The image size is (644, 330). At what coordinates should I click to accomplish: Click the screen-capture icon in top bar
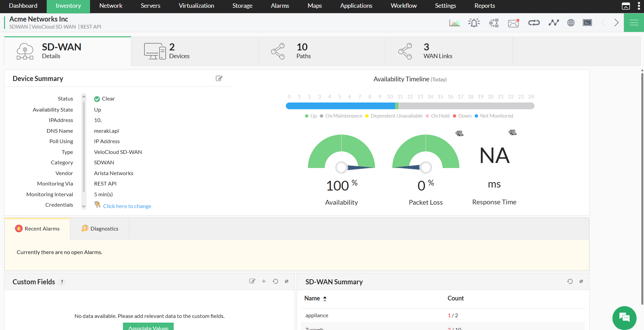click(x=626, y=6)
